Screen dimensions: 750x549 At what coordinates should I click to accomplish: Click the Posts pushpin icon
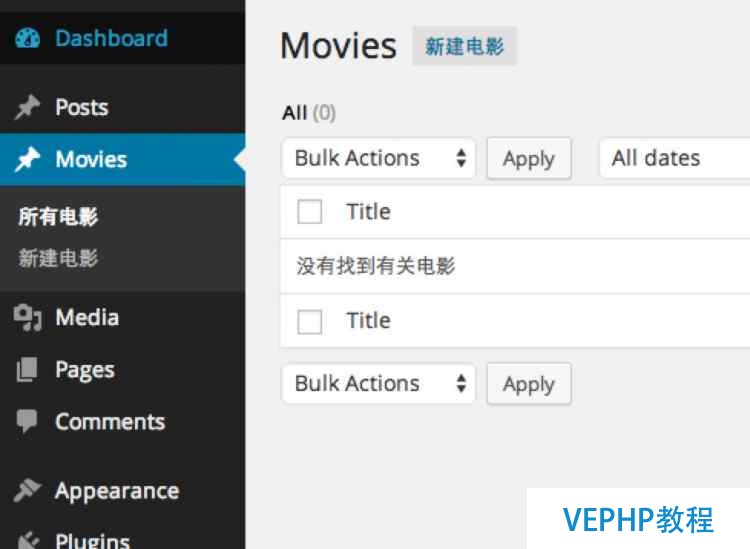27,107
